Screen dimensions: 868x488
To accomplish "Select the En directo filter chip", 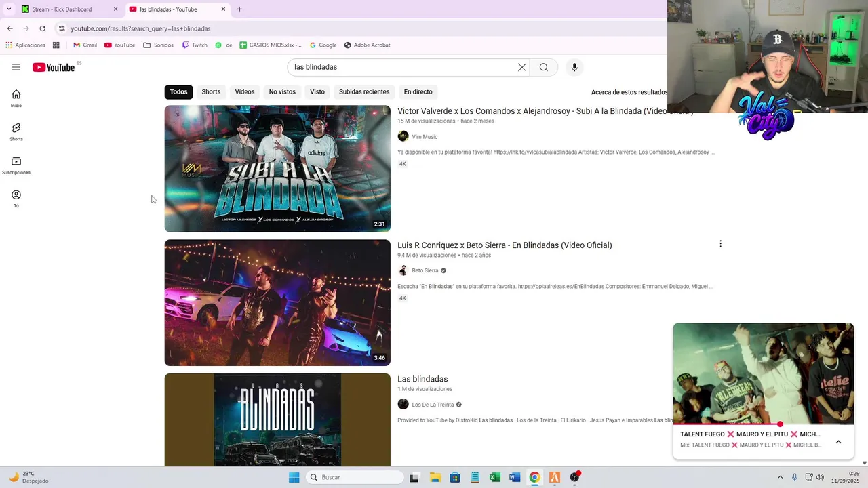I will (418, 91).
